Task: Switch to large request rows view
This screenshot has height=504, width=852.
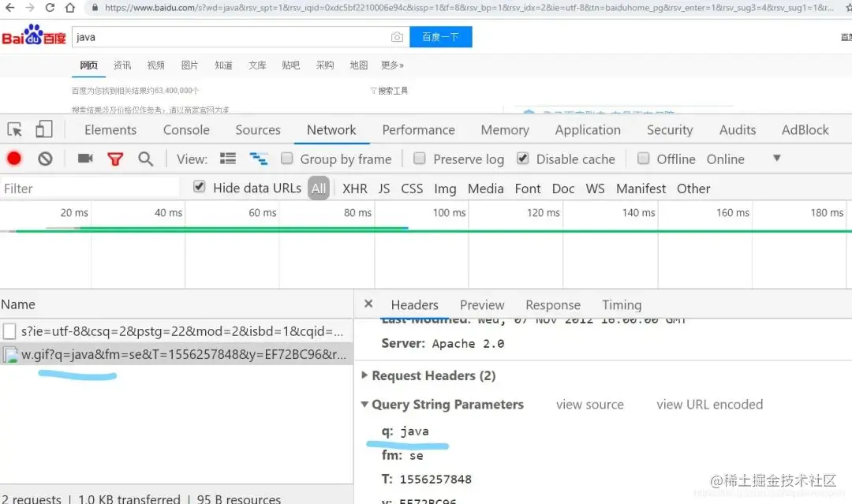Action: pos(228,159)
